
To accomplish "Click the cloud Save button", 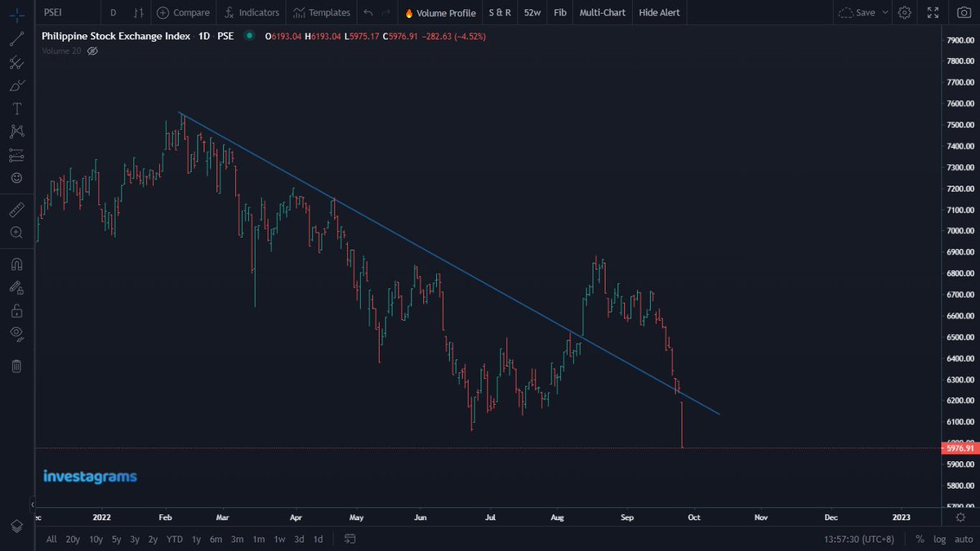I will pos(857,12).
